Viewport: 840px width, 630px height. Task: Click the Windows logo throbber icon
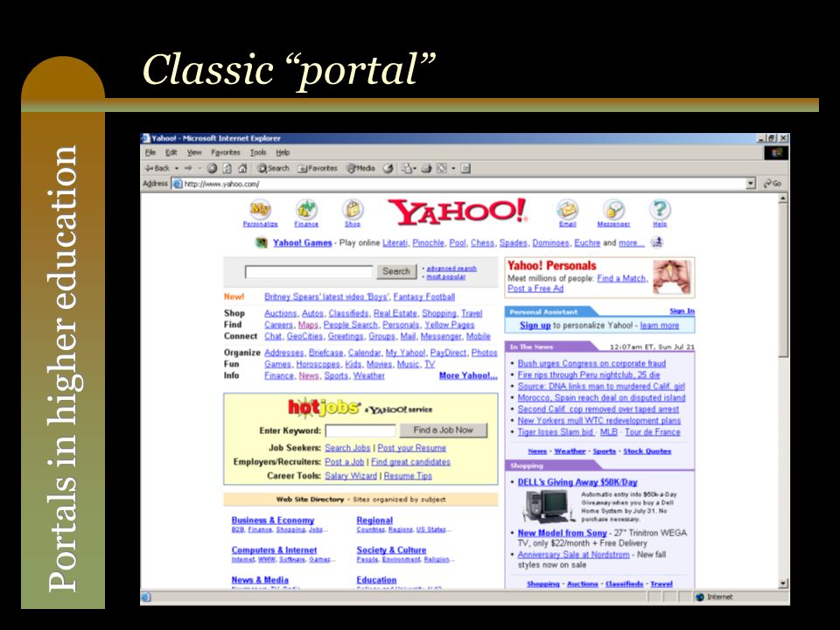776,152
